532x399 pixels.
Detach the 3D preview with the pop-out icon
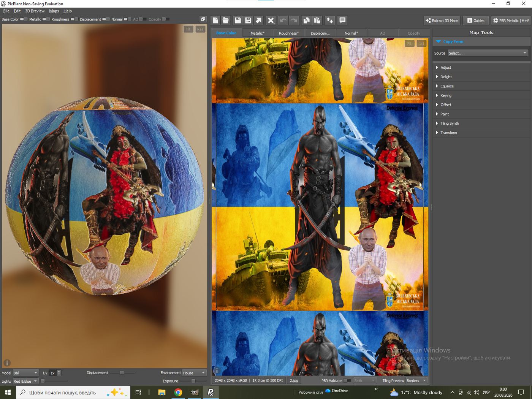203,19
